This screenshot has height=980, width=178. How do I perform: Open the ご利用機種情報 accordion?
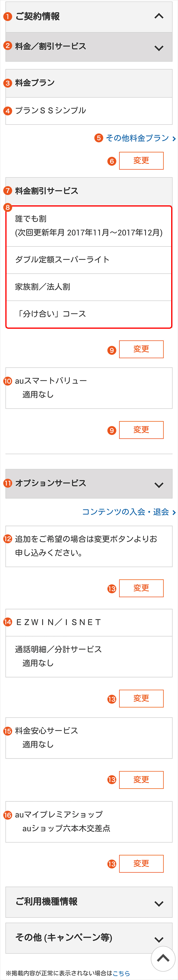coord(88,901)
